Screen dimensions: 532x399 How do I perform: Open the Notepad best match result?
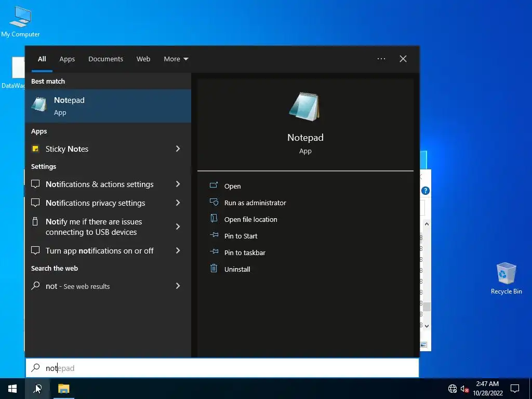pos(108,106)
